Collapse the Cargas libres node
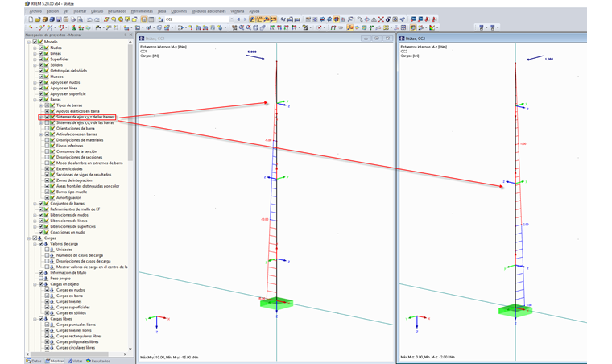Image resolution: width=612 pixels, height=364 pixels. (35, 319)
